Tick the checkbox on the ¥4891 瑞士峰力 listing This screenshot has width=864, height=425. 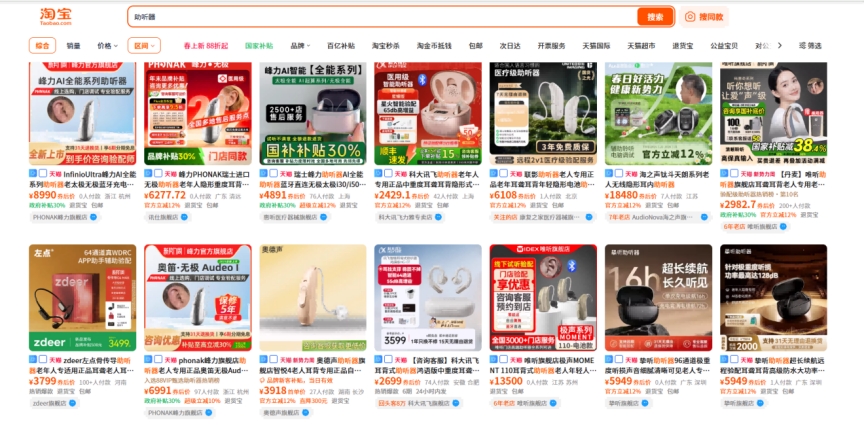(273, 173)
